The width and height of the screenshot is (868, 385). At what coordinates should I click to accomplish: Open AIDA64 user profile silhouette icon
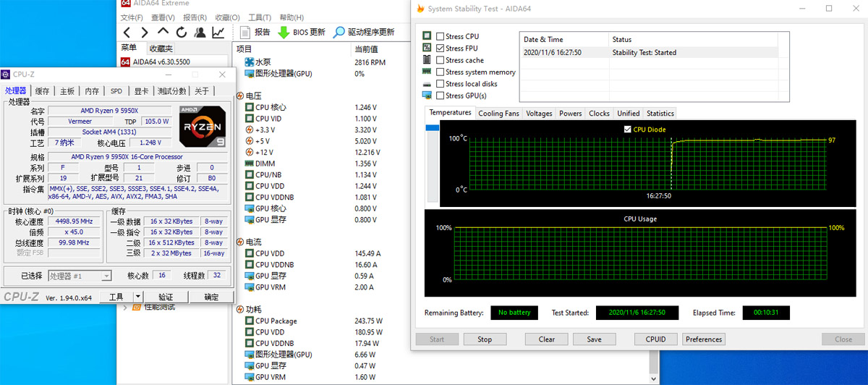pos(200,33)
